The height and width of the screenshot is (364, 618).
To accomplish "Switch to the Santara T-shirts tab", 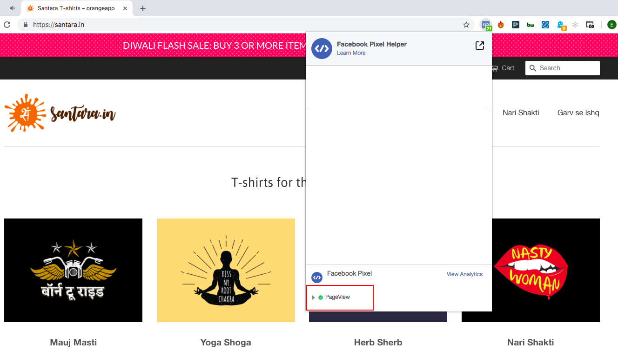I will click(x=74, y=8).
